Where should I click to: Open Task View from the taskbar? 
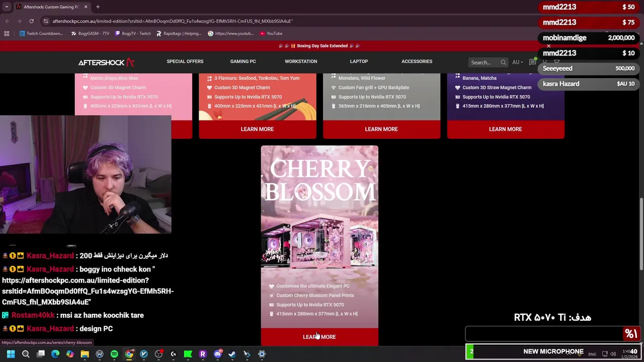tap(41, 354)
